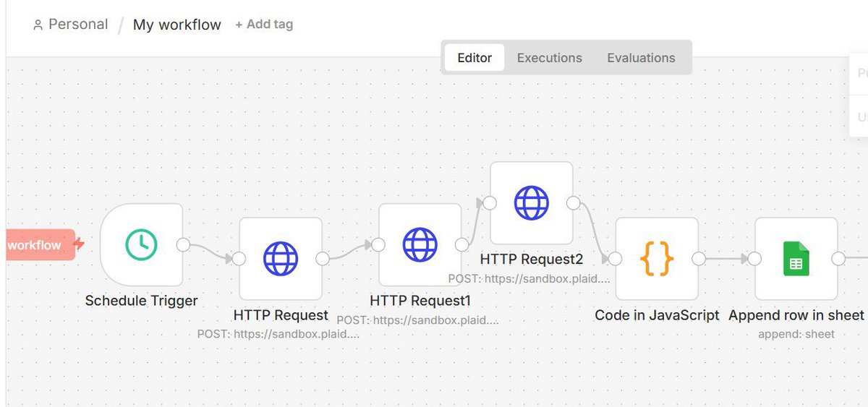
Task: Click the HTTP Request2 node label
Action: [532, 259]
